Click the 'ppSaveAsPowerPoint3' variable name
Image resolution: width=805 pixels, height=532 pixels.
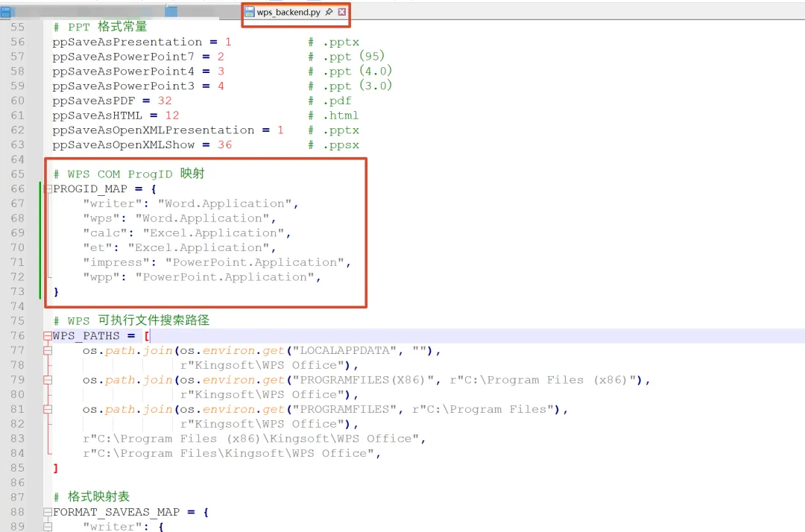(123, 86)
